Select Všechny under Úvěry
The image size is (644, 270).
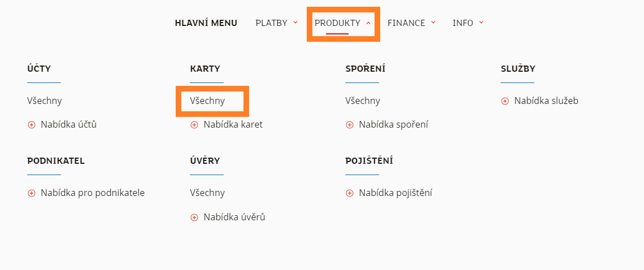(x=207, y=193)
